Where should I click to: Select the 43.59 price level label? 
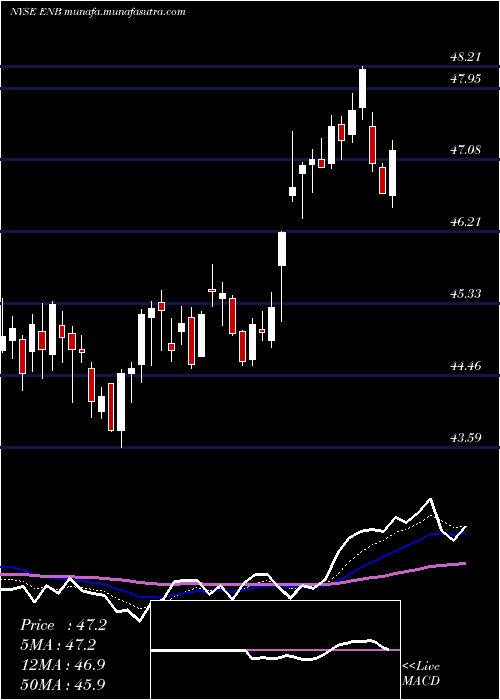pos(466,438)
